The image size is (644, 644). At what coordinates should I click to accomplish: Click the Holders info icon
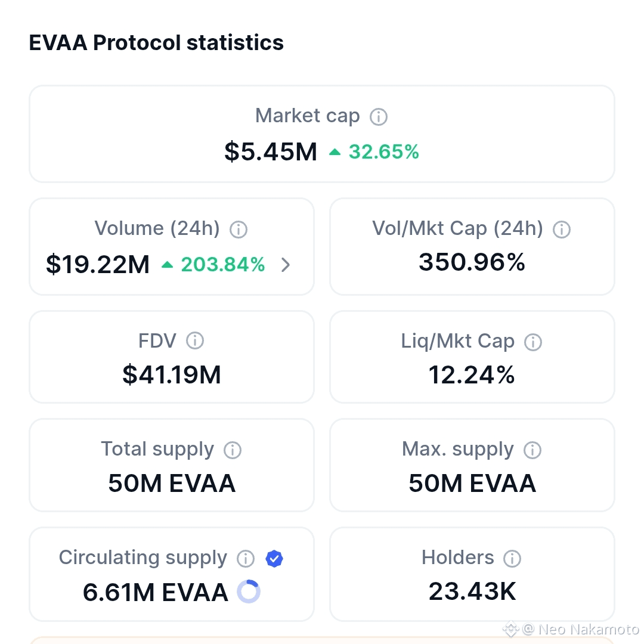512,559
